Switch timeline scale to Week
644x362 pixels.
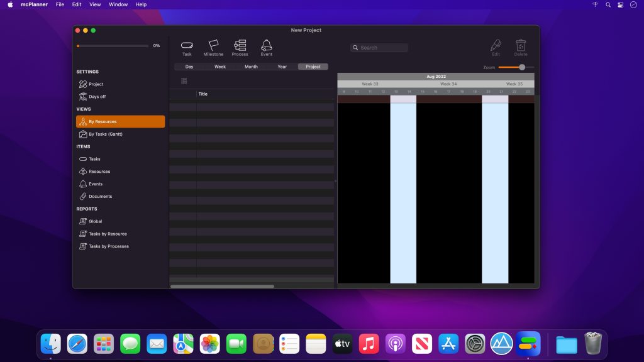[220, 67]
